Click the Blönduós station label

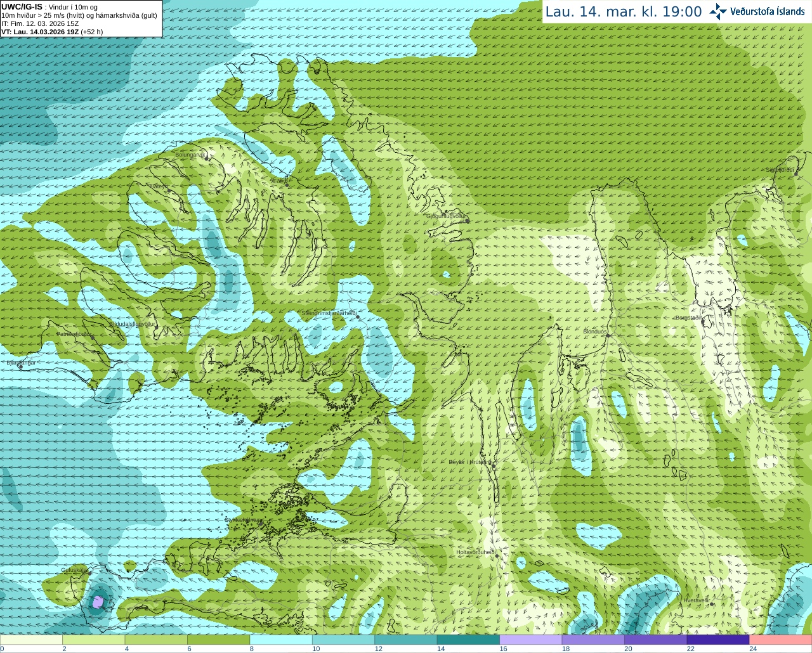595,332
